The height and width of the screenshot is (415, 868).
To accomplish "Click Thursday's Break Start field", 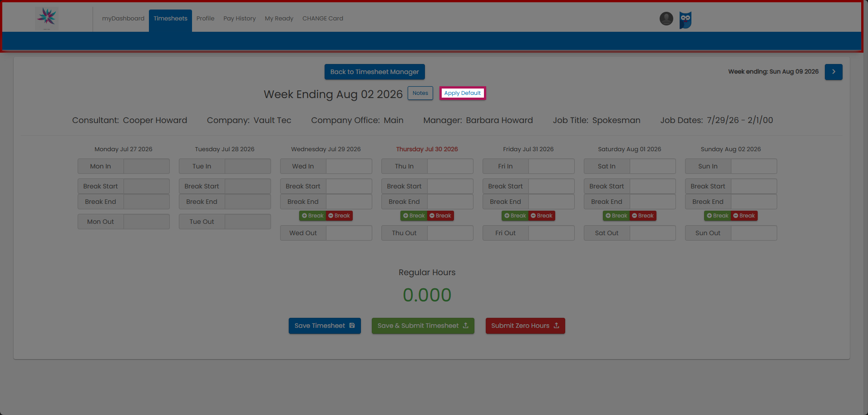I will tap(450, 186).
